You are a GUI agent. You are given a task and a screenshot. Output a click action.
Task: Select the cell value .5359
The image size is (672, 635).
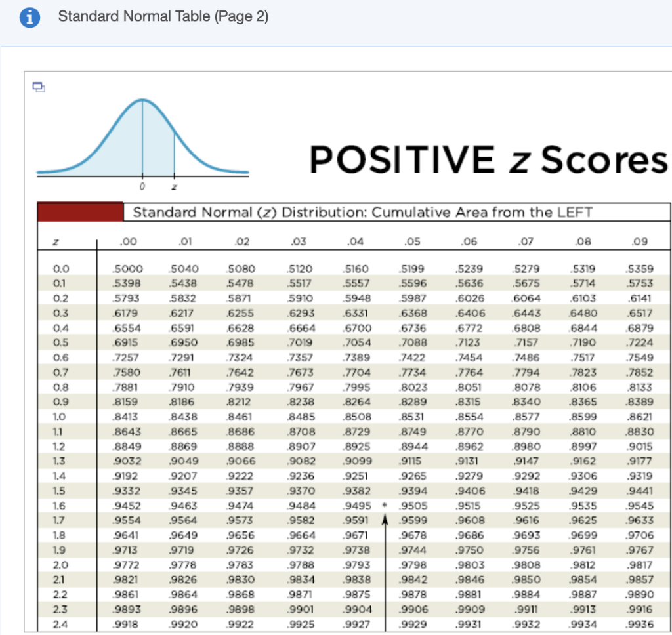pyautogui.click(x=639, y=269)
